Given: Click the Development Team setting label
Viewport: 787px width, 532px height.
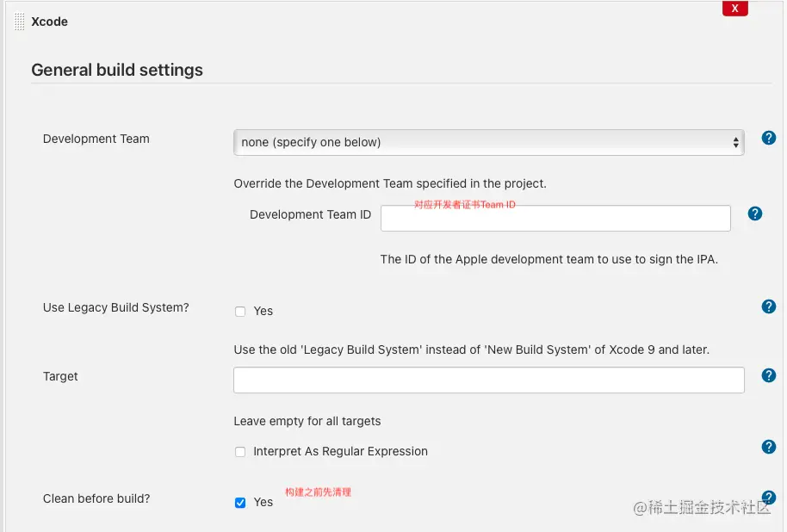Looking at the screenshot, I should [96, 139].
